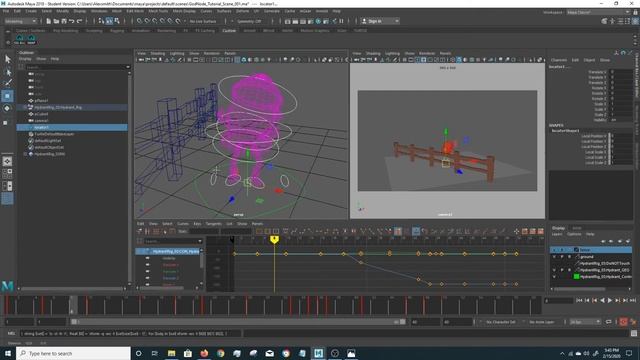Toggle Snap to points icon
The height and width of the screenshot is (360, 640).
[155, 21]
